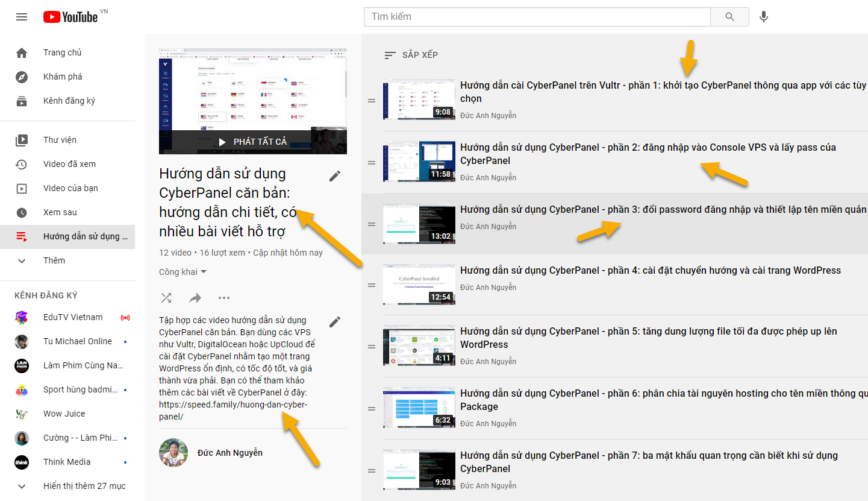Share the playlist via arrow icon
Image resolution: width=868 pixels, height=501 pixels.
pyautogui.click(x=195, y=298)
